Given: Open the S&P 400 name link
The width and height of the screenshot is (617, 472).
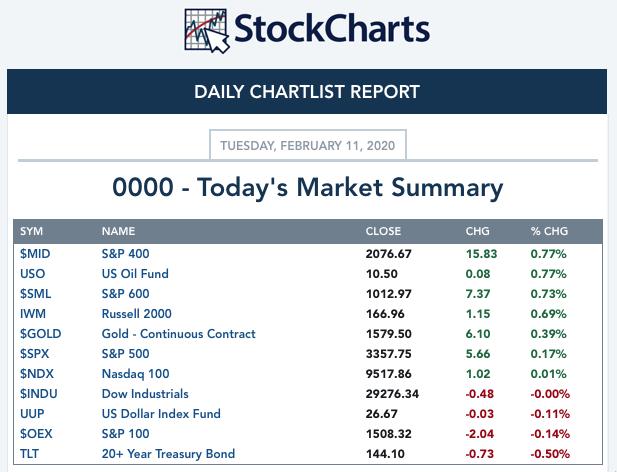Looking at the screenshot, I should (126, 254).
